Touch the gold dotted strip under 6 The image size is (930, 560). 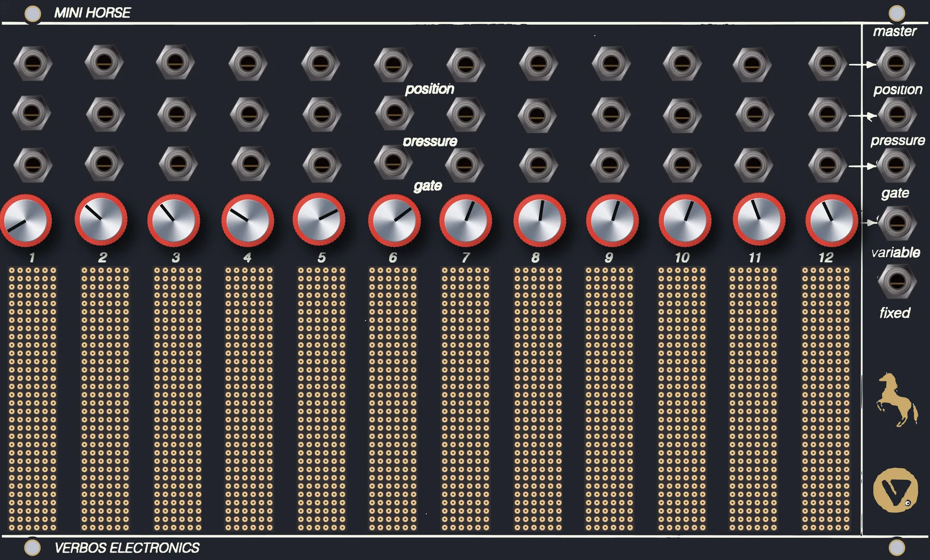(393, 399)
